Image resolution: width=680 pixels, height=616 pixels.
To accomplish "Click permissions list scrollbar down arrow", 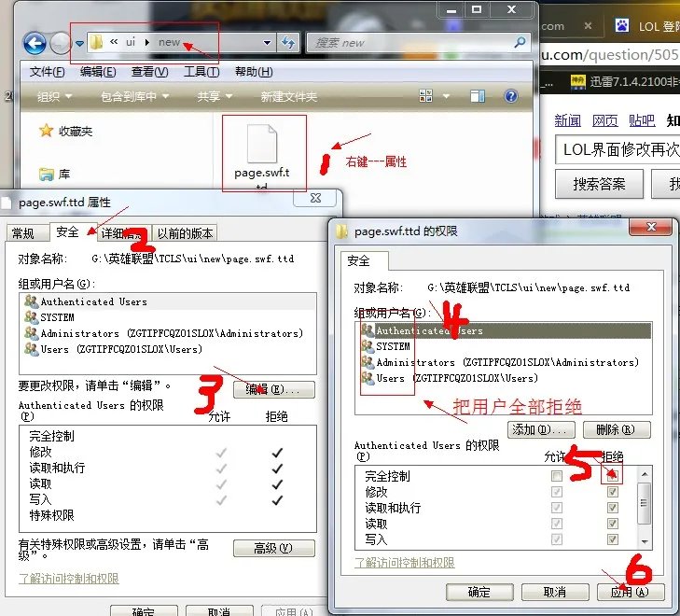I will [x=645, y=541].
